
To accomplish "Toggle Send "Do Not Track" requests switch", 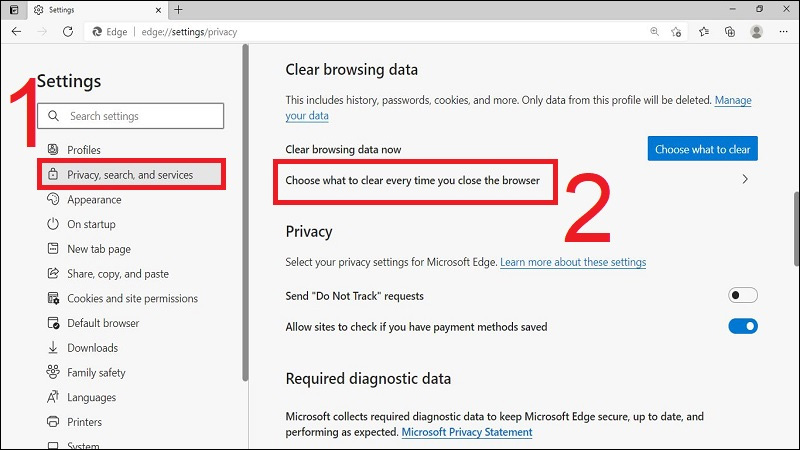I will tap(743, 295).
